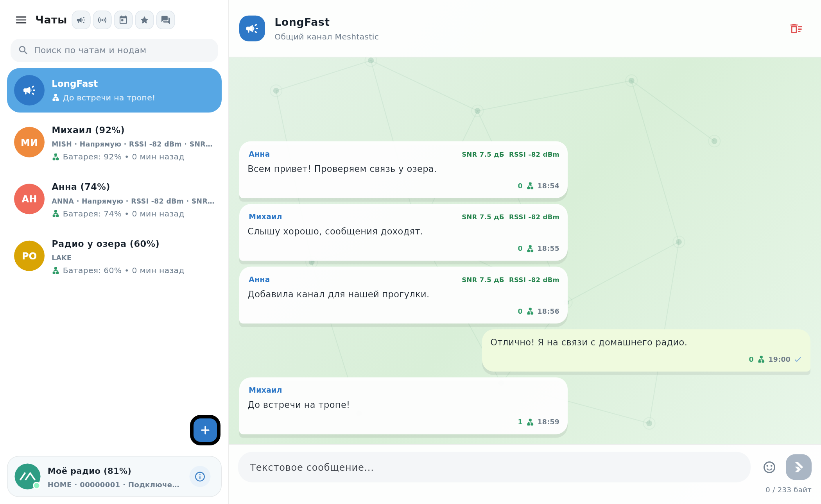
Task: Click the hop icon beside 18:59
Action: 530,422
